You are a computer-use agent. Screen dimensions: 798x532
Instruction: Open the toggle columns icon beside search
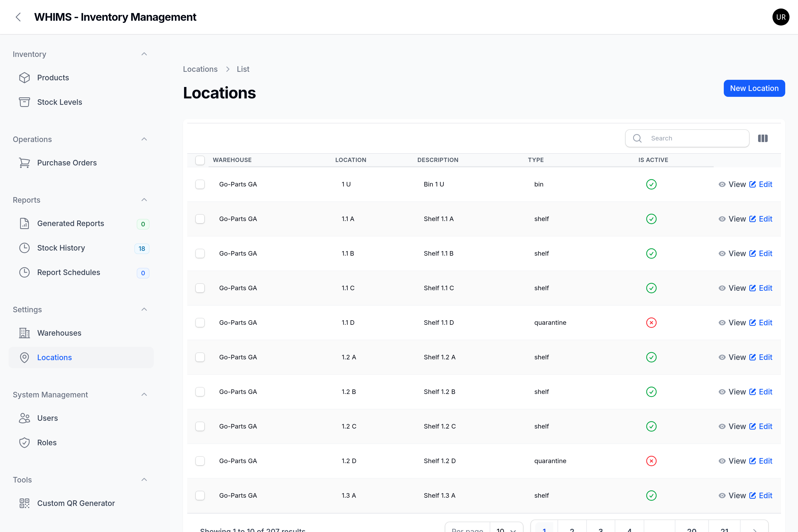(763, 138)
